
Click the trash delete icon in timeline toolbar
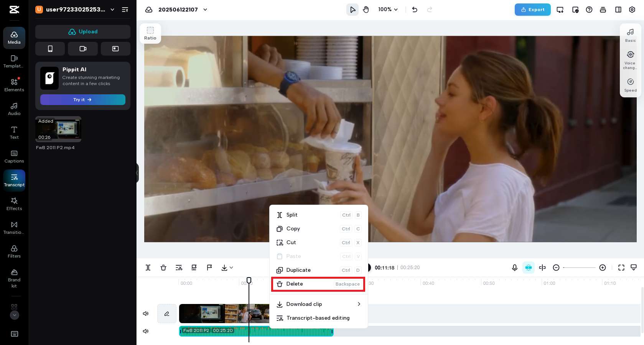tap(163, 268)
